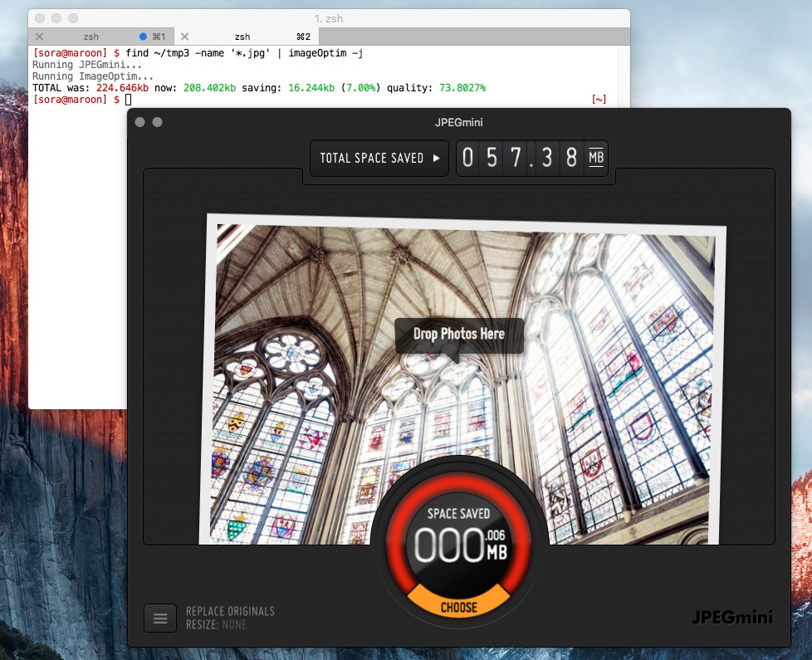Minimize the terminal window
812x660 pixels.
pyautogui.click(x=56, y=18)
